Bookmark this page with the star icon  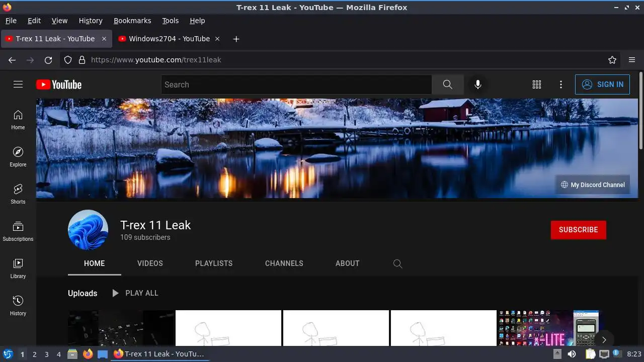[612, 60]
